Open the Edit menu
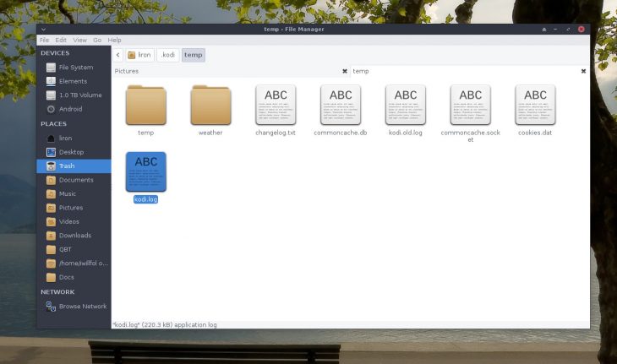 tap(61, 40)
